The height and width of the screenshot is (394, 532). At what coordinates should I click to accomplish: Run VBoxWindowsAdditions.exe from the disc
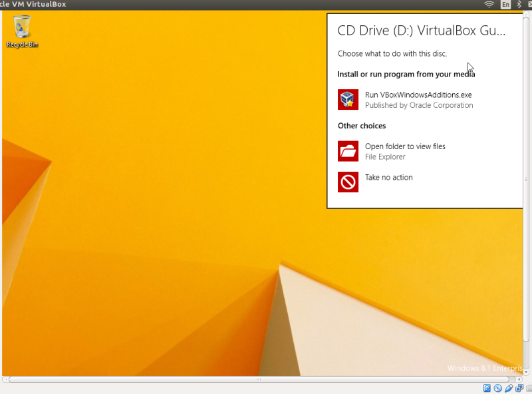coord(418,95)
